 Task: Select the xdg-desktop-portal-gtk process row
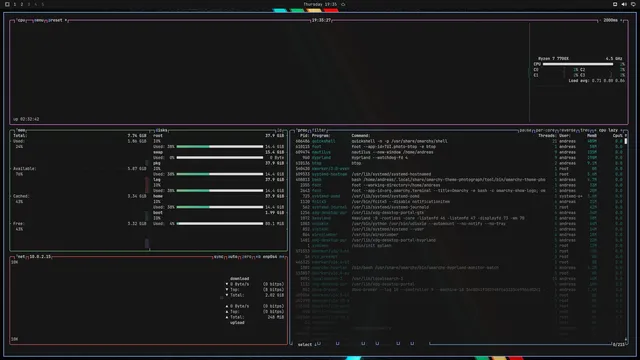click(459, 213)
